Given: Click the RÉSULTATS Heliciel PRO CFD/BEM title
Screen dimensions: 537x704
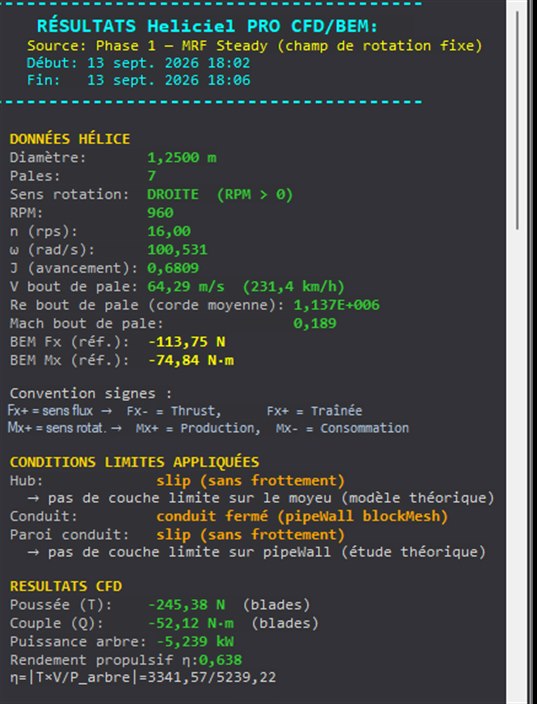Looking at the screenshot, I should coord(207,26).
